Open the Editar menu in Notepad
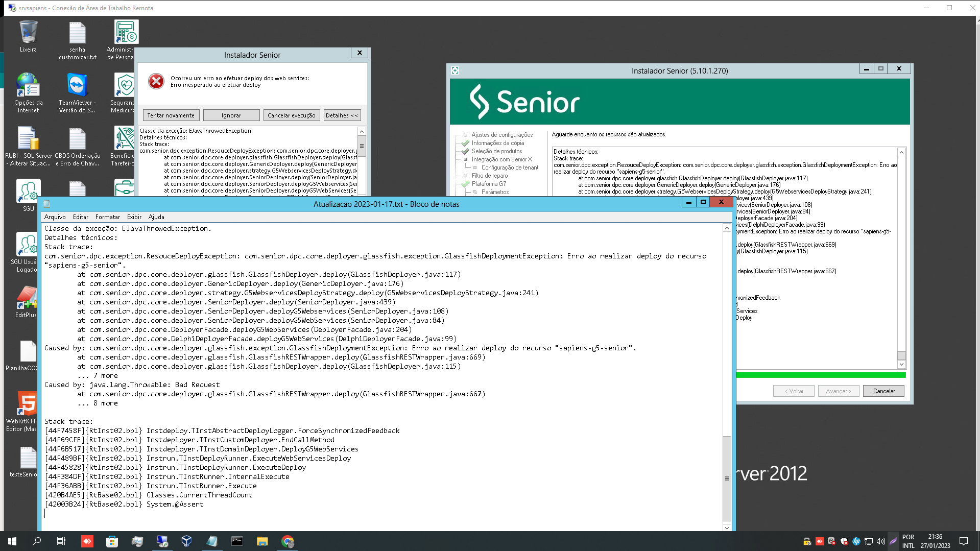The image size is (980, 551). pos(81,217)
